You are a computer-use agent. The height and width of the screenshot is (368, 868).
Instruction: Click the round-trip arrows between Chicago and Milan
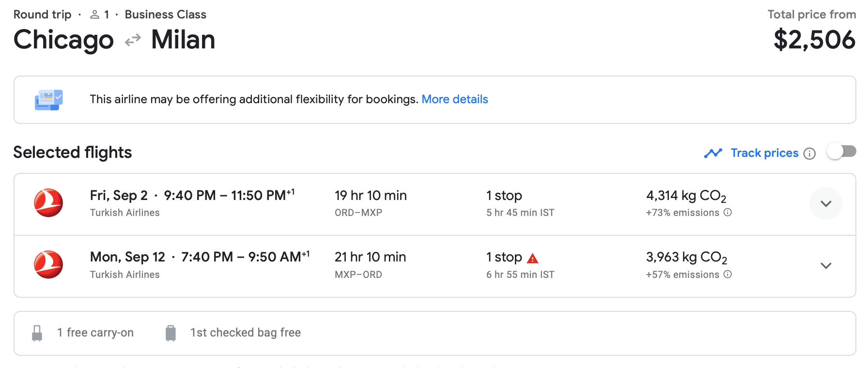coord(133,40)
